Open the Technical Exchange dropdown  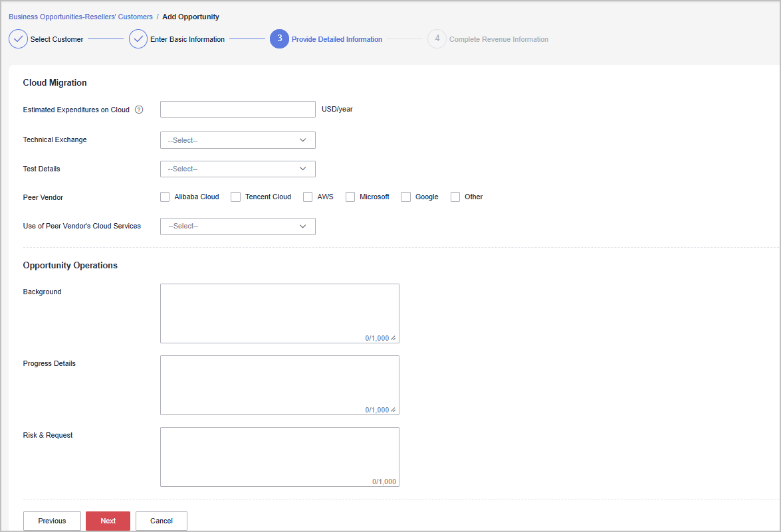click(x=237, y=140)
